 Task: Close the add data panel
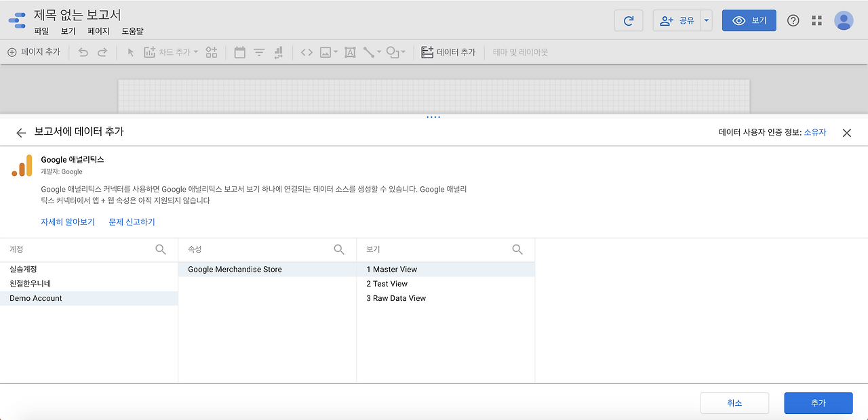coord(846,133)
